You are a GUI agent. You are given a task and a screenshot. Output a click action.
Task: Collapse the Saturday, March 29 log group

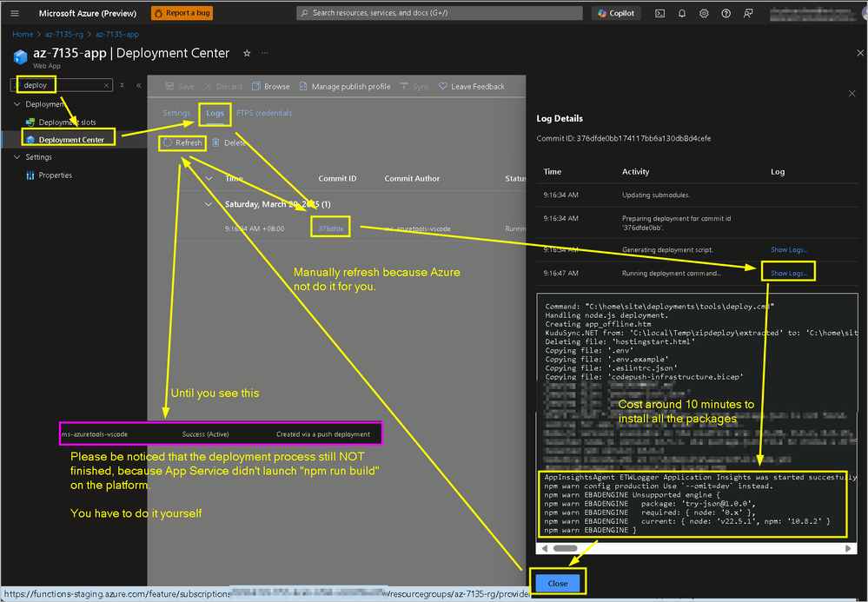click(209, 204)
